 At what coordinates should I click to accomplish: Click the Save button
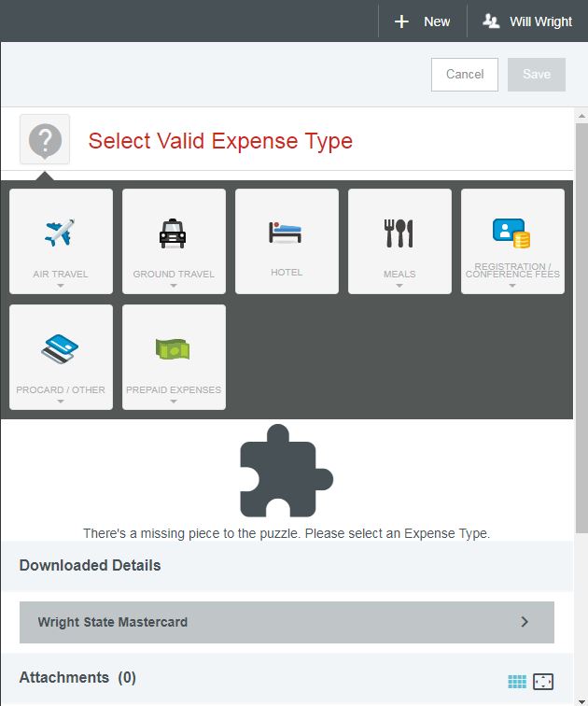pos(537,75)
